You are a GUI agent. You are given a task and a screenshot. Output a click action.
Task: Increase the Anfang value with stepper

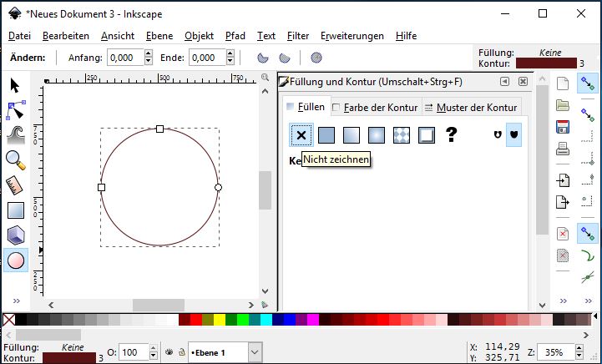pyautogui.click(x=149, y=53)
